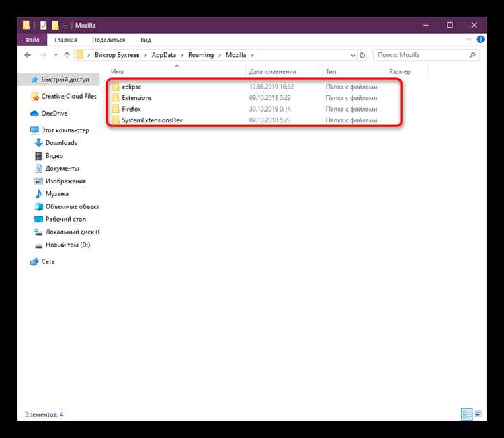Click the search magnifier icon

click(472, 55)
